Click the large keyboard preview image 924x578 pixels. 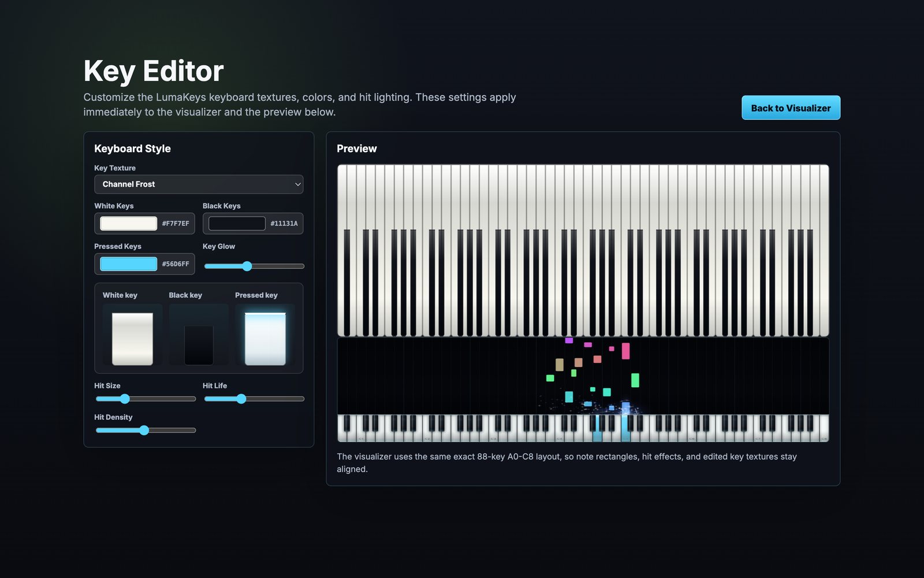(x=583, y=250)
